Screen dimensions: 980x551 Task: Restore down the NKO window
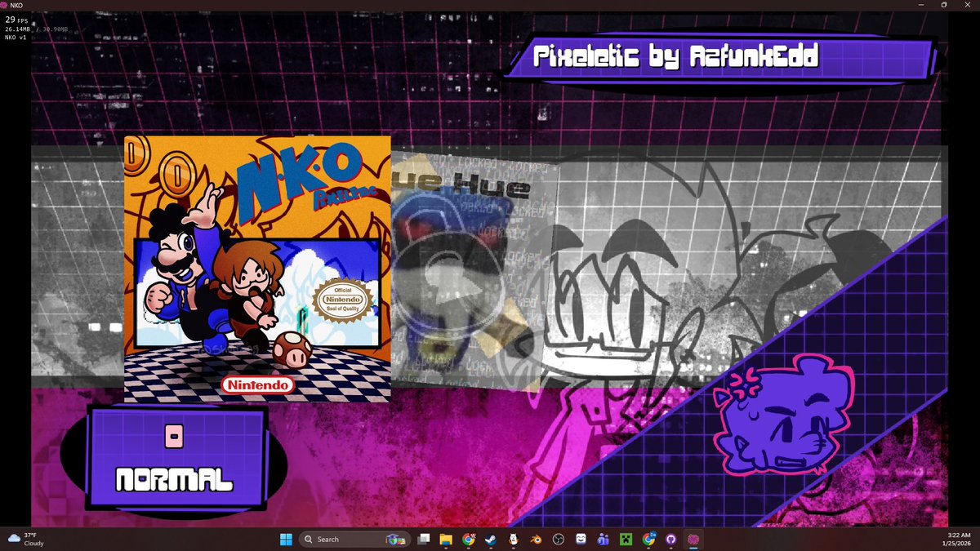(944, 5)
